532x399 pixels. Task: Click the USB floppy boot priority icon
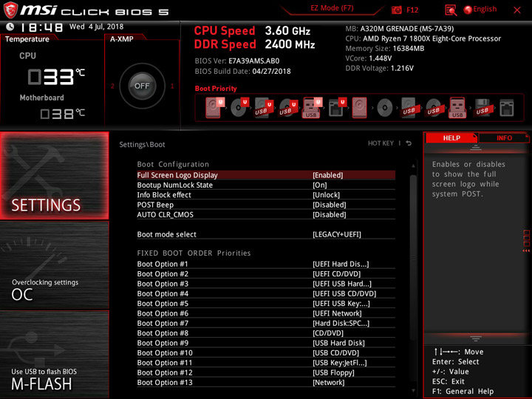pos(482,108)
